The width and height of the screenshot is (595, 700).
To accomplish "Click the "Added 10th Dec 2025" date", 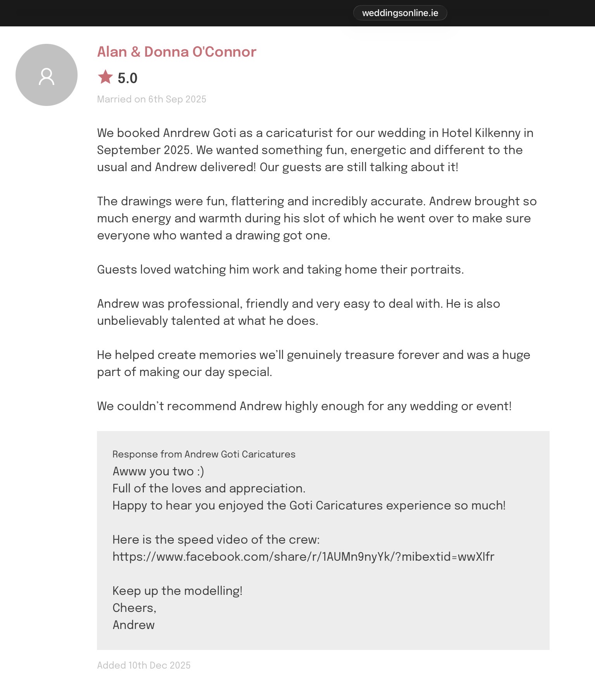I will 144,665.
